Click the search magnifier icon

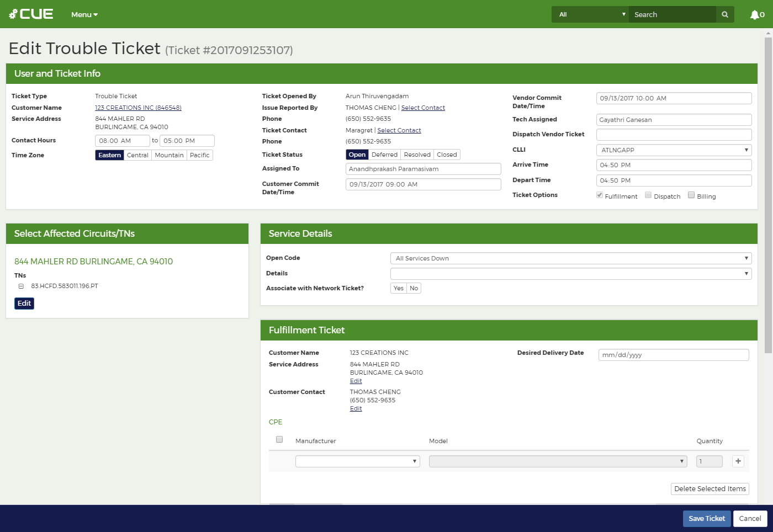(725, 15)
